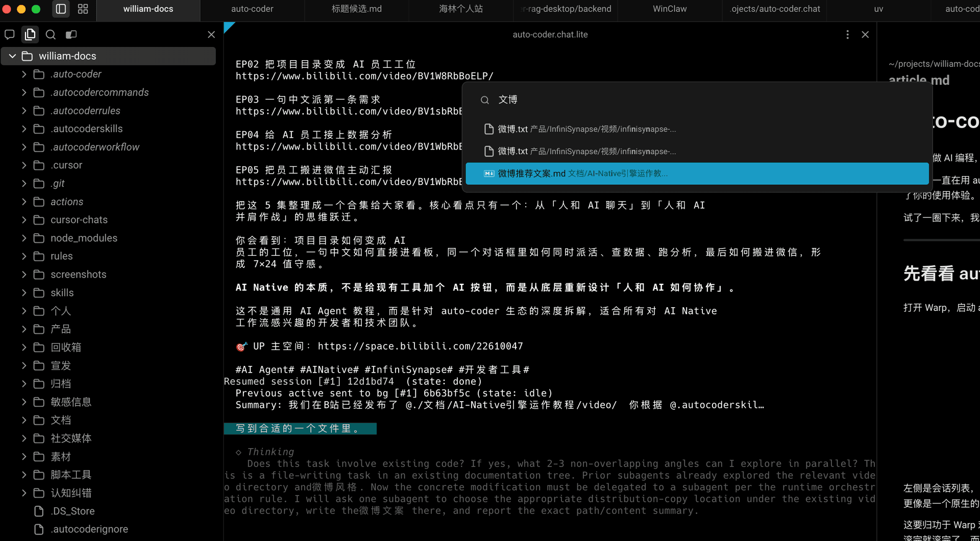Select the 素材 folder row

108,457
